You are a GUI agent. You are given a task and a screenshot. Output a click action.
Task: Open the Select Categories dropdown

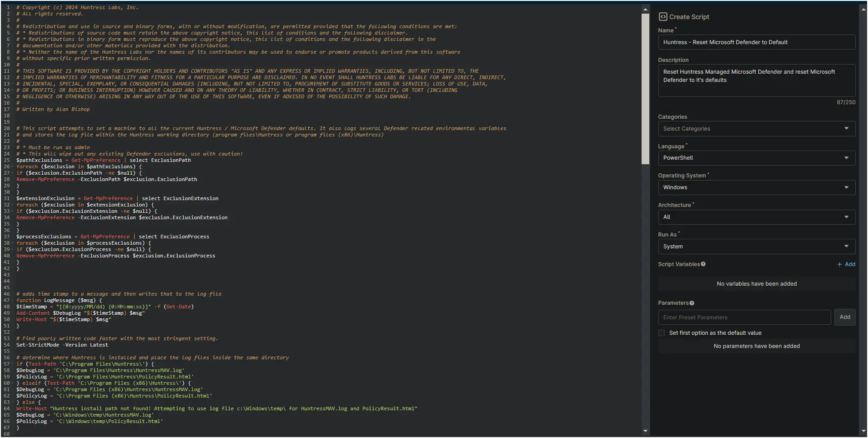tap(757, 129)
